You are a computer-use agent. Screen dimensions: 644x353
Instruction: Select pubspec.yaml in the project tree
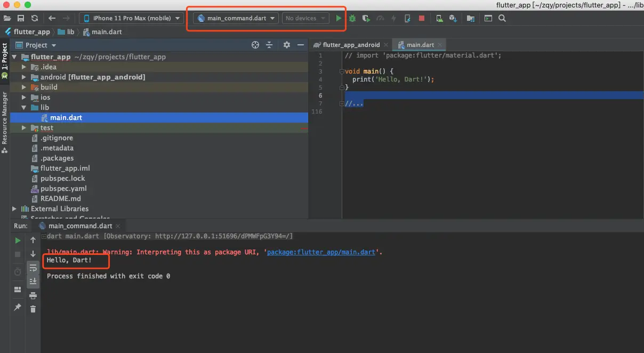(63, 189)
